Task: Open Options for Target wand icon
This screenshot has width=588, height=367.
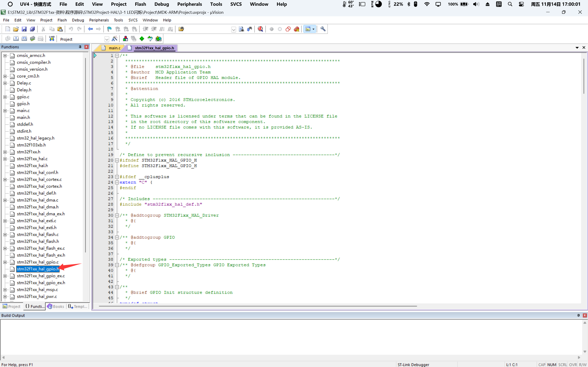Action: pos(114,39)
